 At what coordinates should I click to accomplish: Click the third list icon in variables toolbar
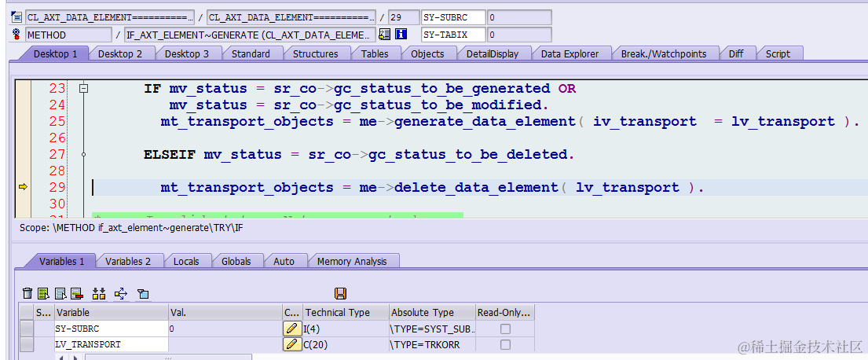coord(61,293)
